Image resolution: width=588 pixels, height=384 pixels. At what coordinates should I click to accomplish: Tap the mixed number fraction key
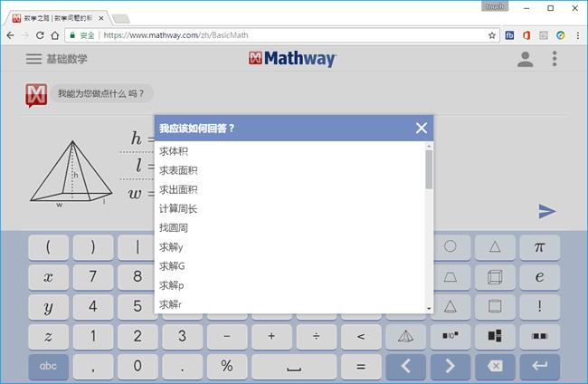click(495, 336)
